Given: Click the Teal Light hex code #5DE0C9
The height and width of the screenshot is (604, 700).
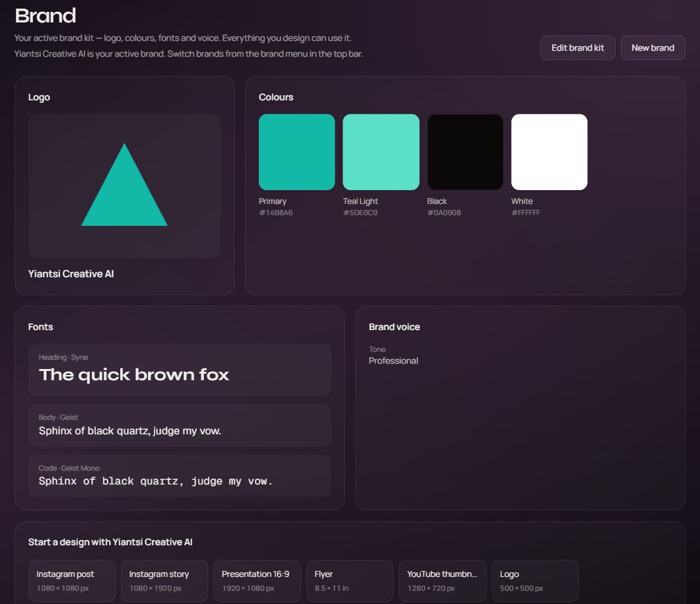Looking at the screenshot, I should (x=361, y=213).
